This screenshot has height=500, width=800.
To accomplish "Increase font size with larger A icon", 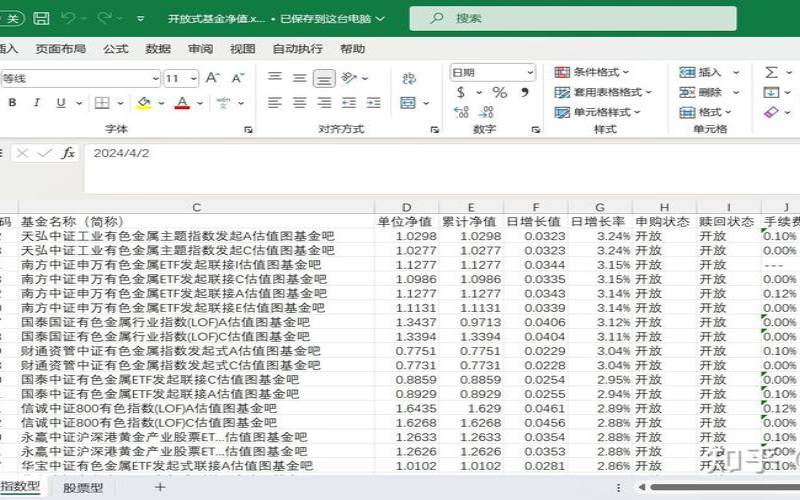I will [212, 78].
